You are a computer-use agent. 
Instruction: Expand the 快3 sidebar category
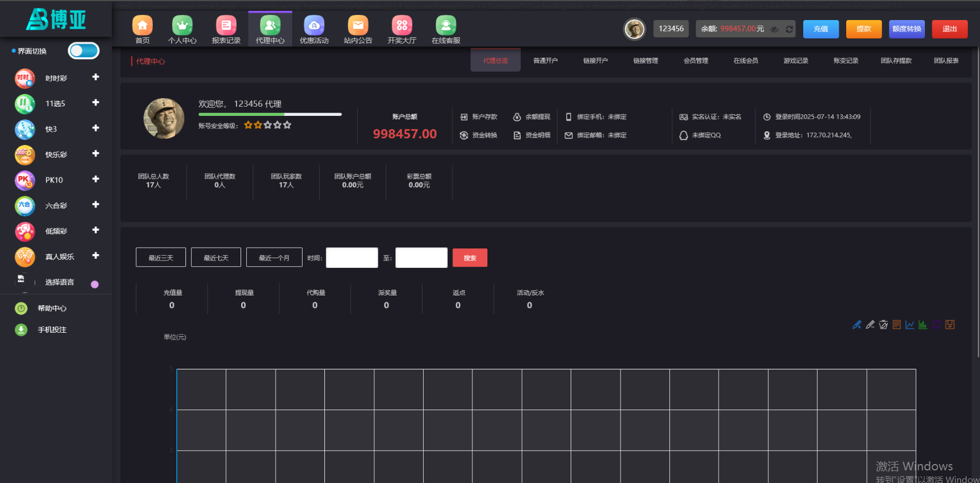pyautogui.click(x=96, y=128)
